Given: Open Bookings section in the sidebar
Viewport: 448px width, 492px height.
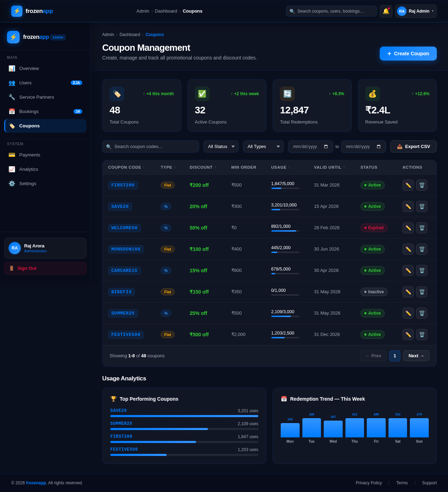Looking at the screenshot, I should coord(29,112).
